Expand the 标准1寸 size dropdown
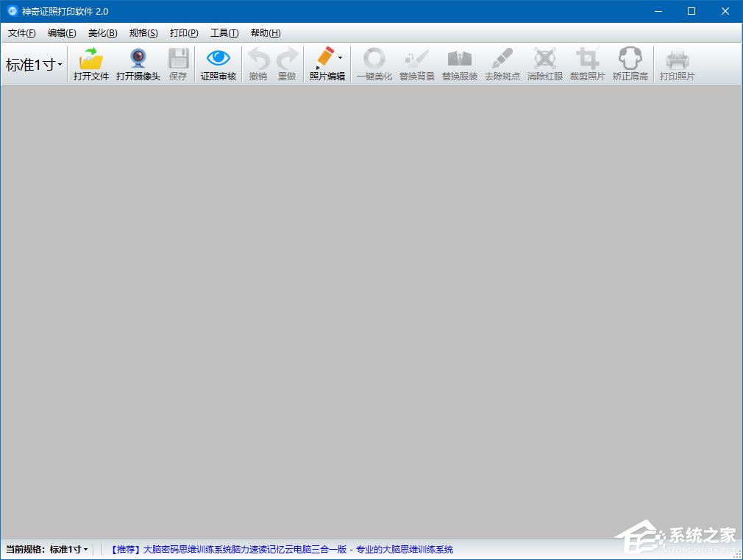Screen dimensions: 743x560 tap(33, 64)
